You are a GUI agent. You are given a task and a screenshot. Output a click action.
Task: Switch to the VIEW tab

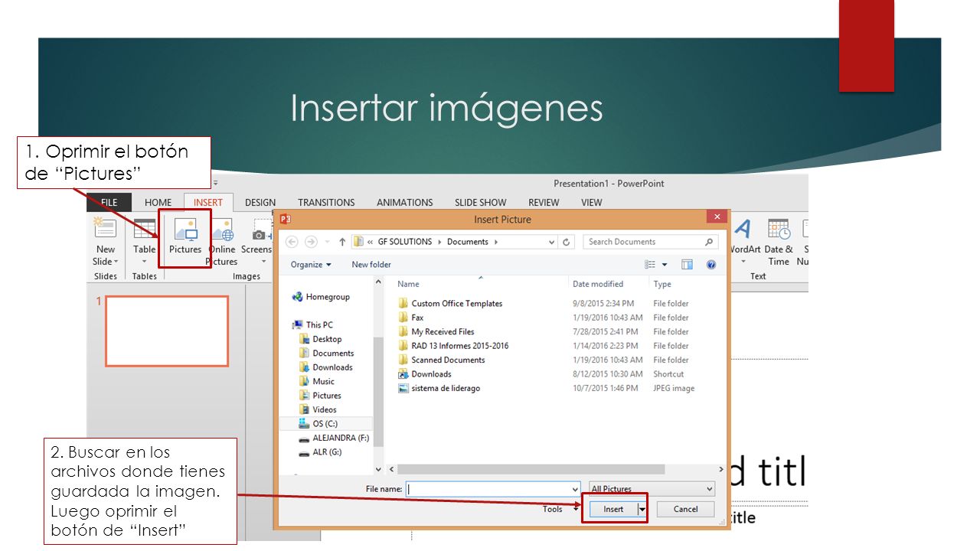coord(591,203)
